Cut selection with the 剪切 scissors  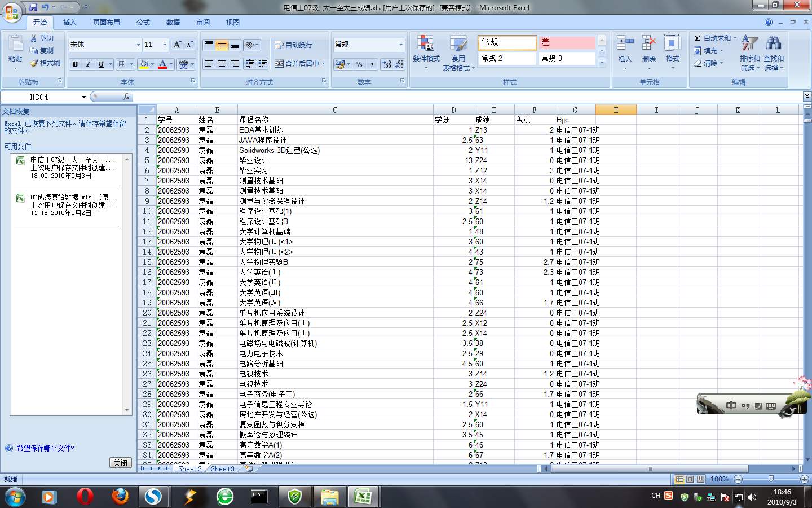click(x=42, y=38)
